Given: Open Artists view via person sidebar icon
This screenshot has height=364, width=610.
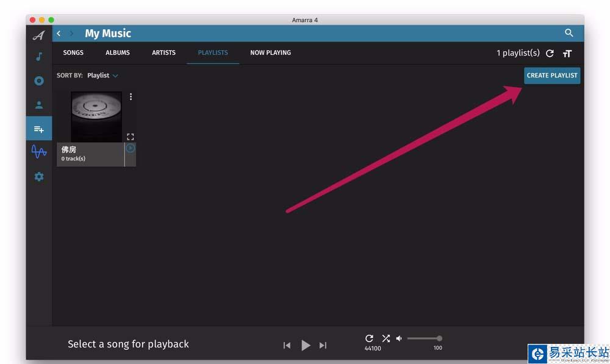Looking at the screenshot, I should pyautogui.click(x=39, y=105).
